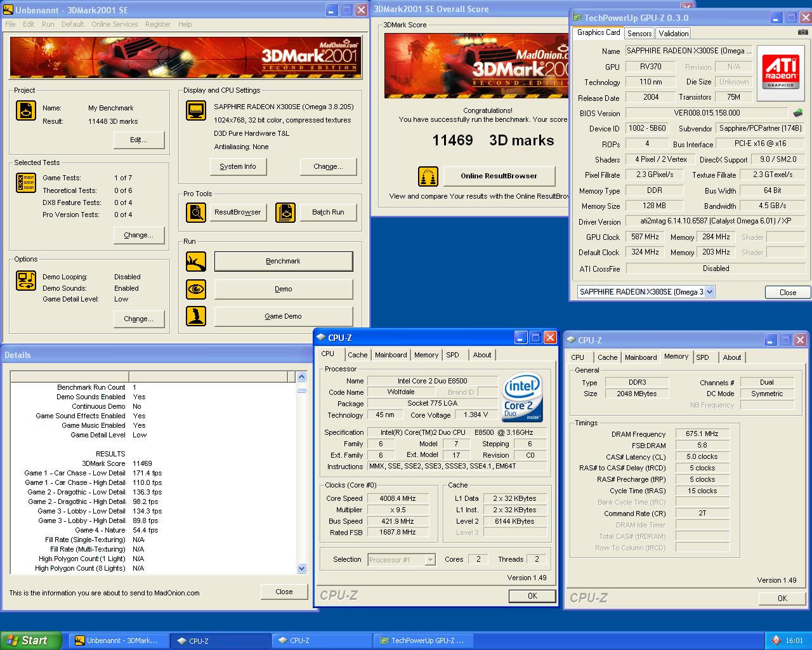The width and height of the screenshot is (812, 650).
Task: Click the Details list scroll down arrow
Action: (x=301, y=569)
